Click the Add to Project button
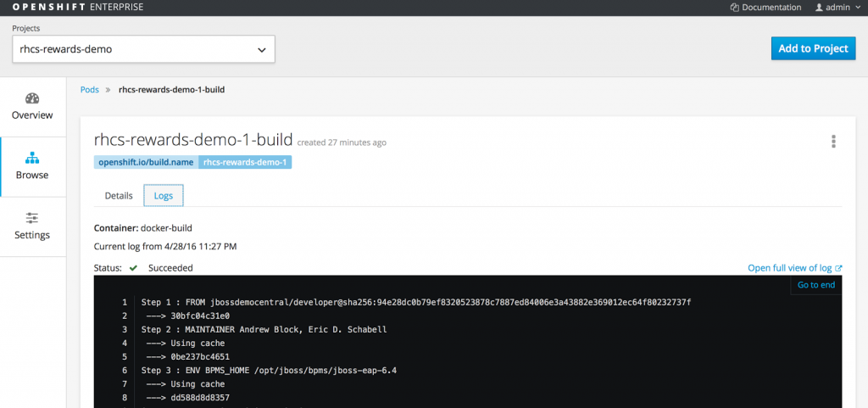868x408 pixels. (x=813, y=48)
